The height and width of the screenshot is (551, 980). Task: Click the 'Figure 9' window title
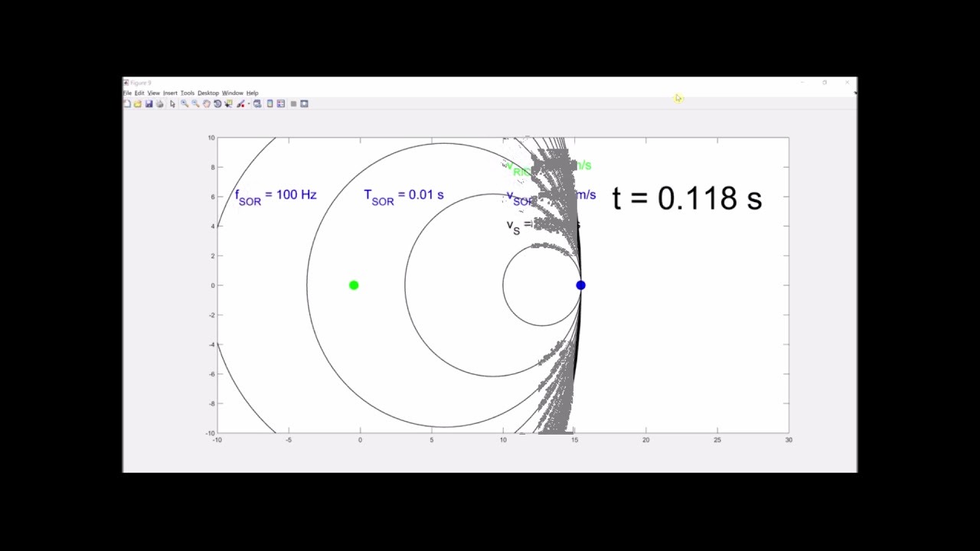point(140,83)
